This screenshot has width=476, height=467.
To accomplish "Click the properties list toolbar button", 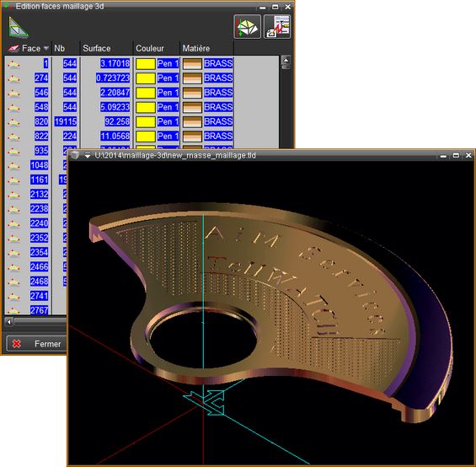I will (x=277, y=27).
